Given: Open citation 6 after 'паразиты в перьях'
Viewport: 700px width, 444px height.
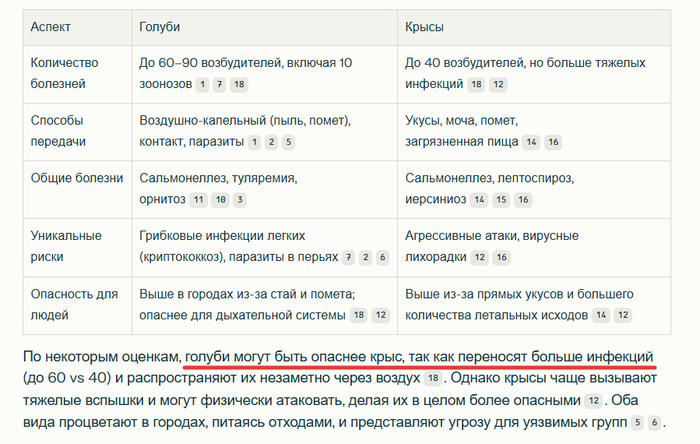Looking at the screenshot, I should click(x=383, y=257).
